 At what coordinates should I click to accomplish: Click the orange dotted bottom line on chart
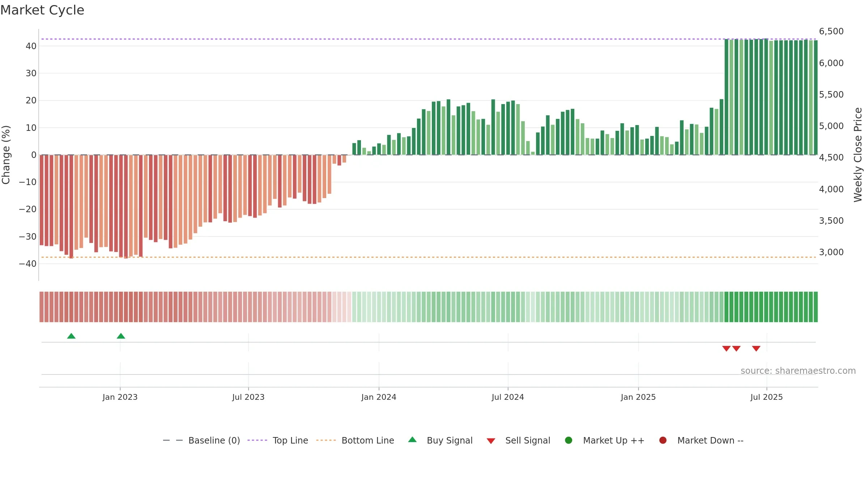429,257
